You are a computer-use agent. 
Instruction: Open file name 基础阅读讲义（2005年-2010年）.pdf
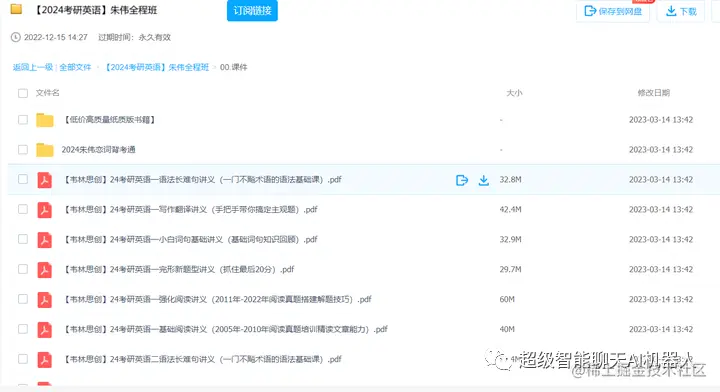225,329
